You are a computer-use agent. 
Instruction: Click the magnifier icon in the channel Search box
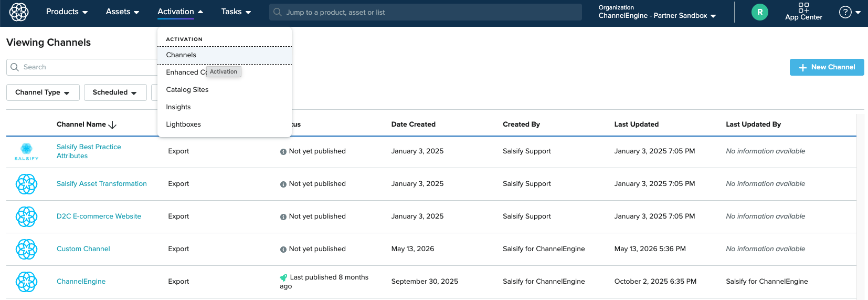tap(15, 67)
